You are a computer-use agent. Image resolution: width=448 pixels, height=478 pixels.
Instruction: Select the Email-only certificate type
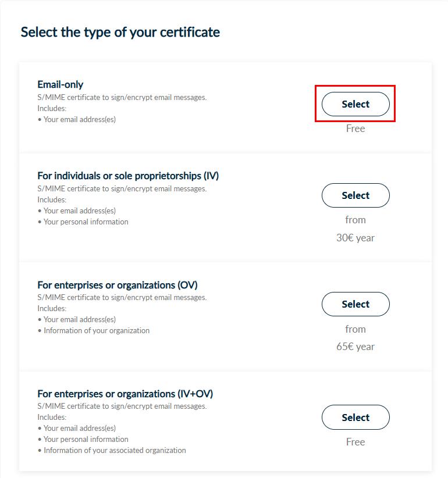(355, 104)
